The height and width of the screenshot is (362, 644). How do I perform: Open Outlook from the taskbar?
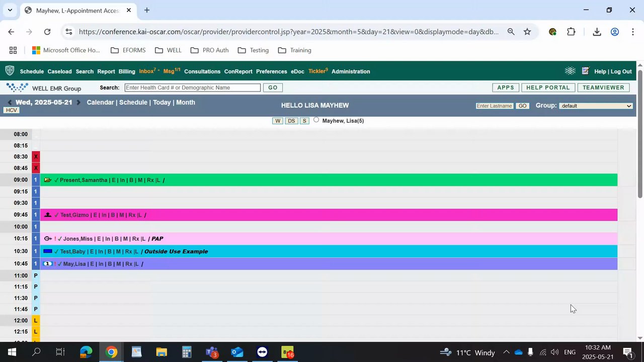coord(237,352)
